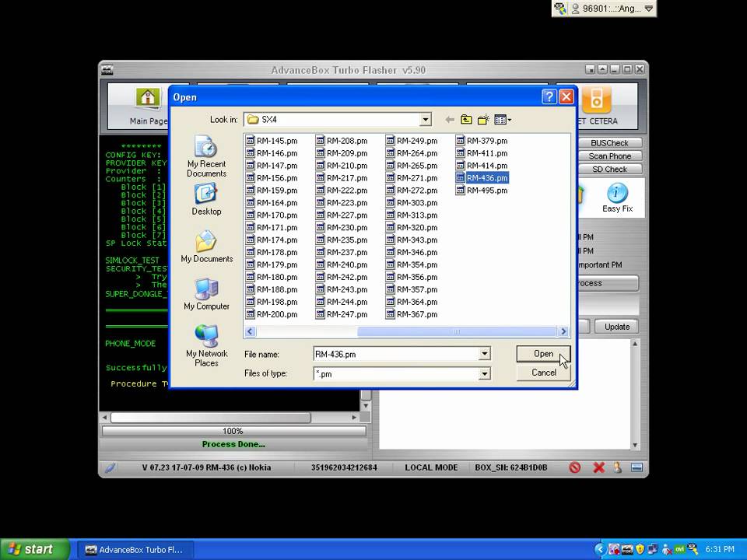Click the yellow shield tray icon

click(640, 550)
